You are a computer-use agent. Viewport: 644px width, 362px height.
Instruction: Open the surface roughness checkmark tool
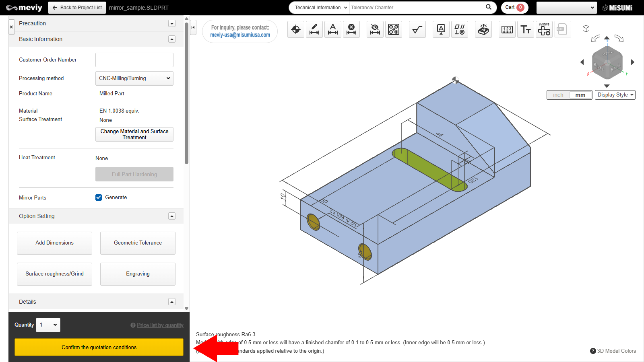click(417, 29)
